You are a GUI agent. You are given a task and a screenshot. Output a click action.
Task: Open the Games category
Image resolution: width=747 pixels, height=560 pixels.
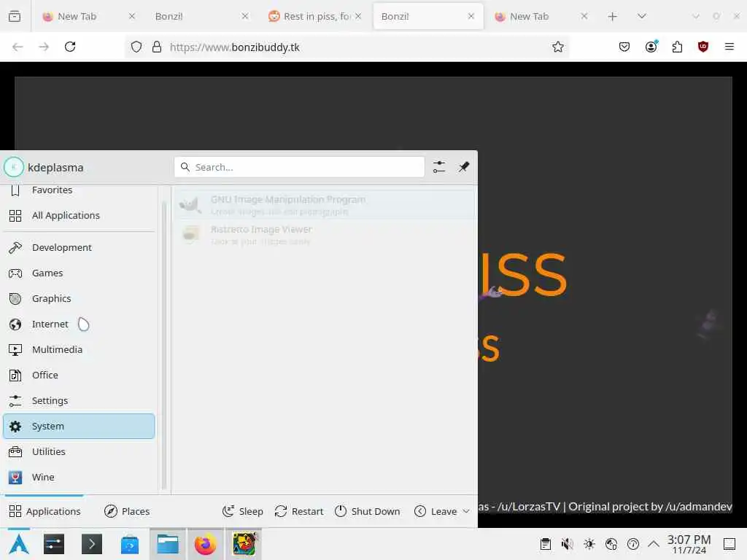79,273
